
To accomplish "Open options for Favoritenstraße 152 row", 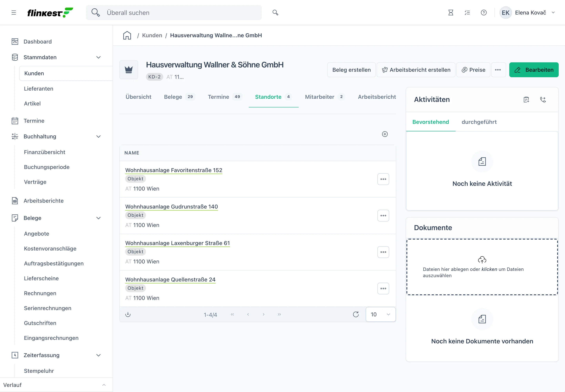I will point(383,179).
